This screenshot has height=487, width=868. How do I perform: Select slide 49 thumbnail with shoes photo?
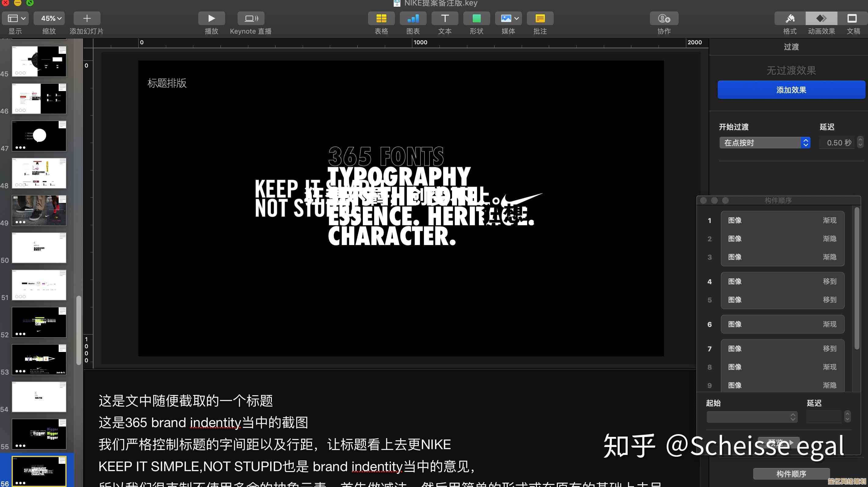(x=39, y=210)
